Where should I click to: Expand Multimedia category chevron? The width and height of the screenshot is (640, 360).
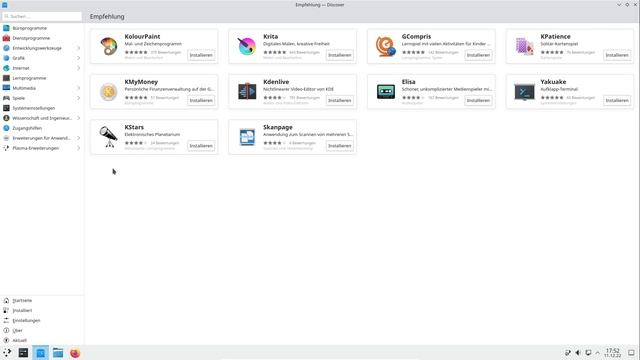click(x=78, y=88)
